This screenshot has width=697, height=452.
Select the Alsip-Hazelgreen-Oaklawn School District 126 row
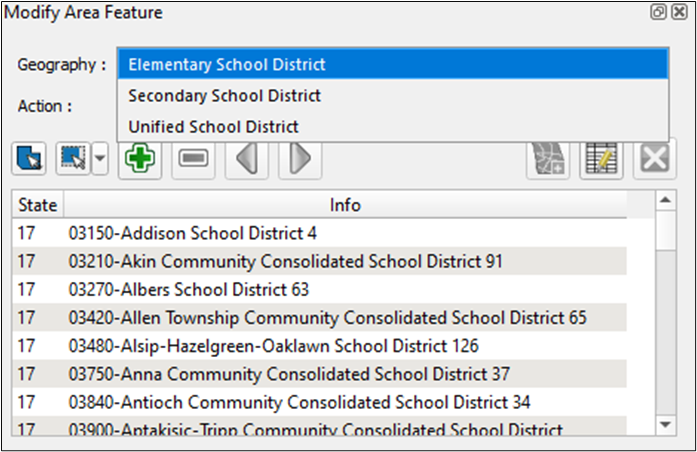(x=273, y=346)
